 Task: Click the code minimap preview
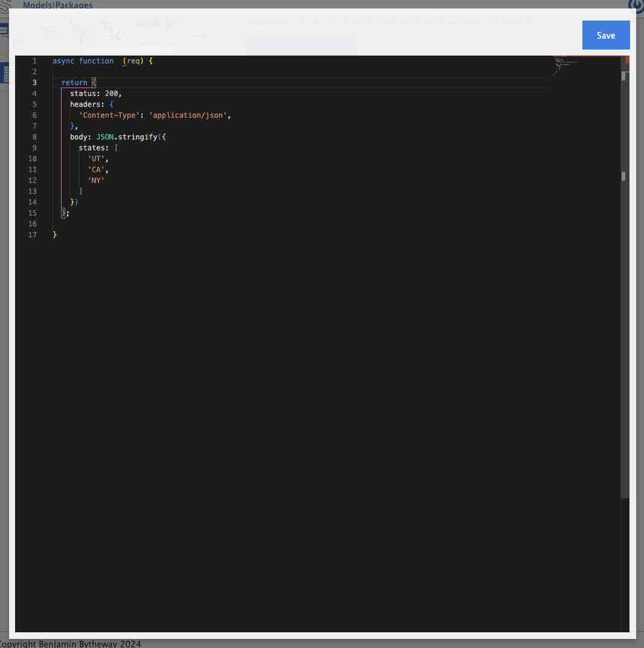point(565,65)
